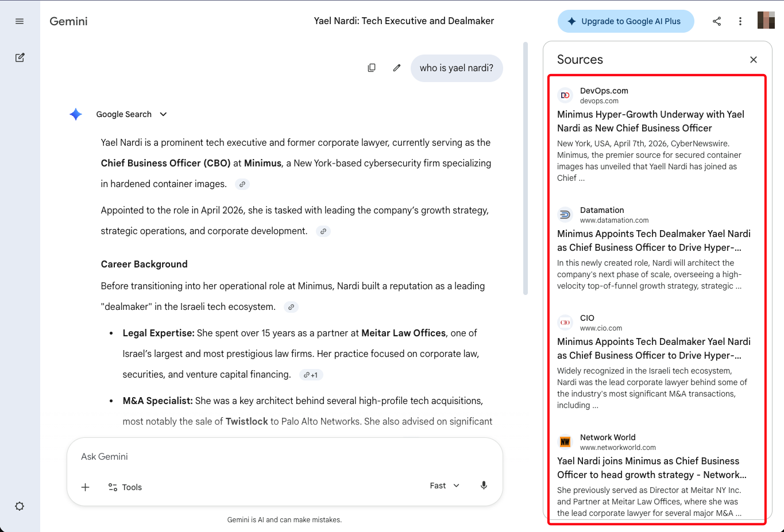The width and height of the screenshot is (784, 532).
Task: Click 'www.cio.com' domain text
Action: [x=601, y=328]
